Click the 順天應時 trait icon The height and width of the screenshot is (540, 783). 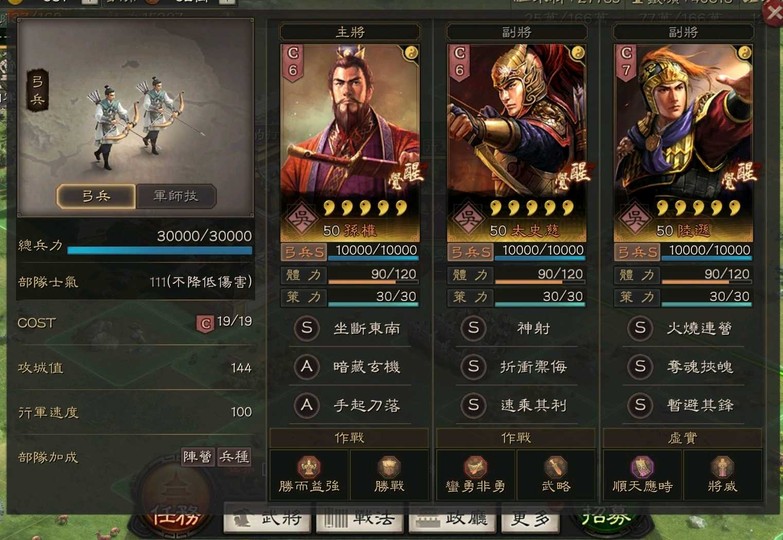(x=642, y=468)
